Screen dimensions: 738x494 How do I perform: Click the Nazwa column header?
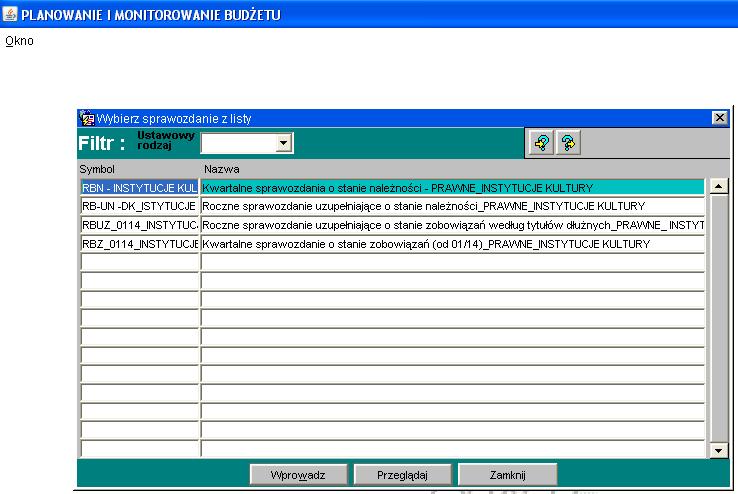point(222,169)
